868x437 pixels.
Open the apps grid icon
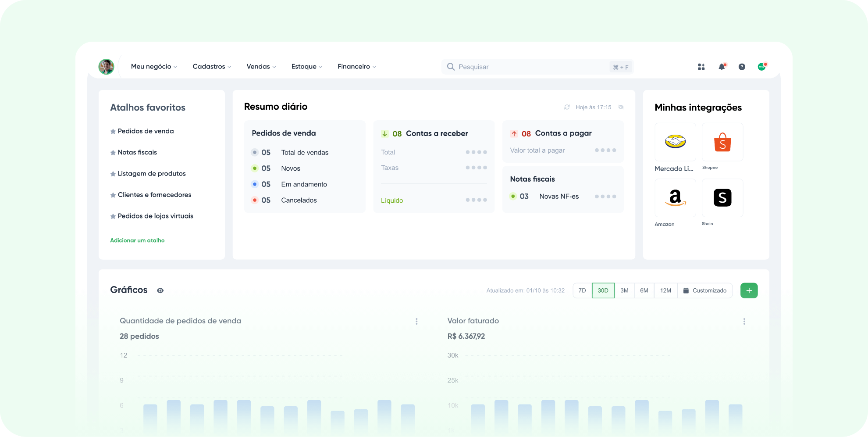(701, 67)
